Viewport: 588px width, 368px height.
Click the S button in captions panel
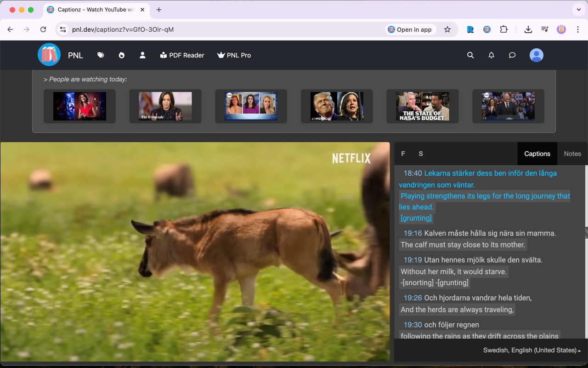click(x=421, y=154)
